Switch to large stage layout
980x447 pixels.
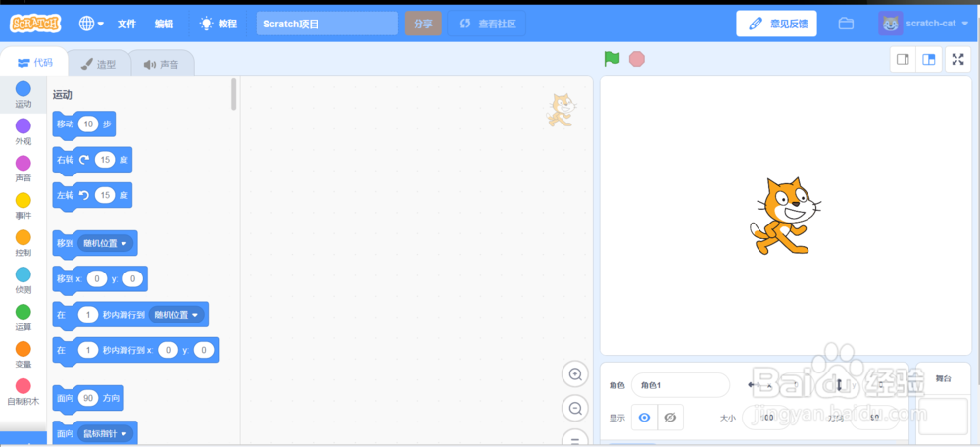coord(929,60)
